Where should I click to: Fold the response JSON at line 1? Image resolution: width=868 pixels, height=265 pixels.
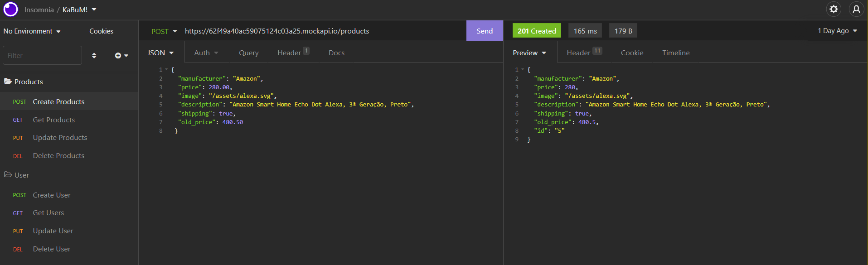pos(523,70)
